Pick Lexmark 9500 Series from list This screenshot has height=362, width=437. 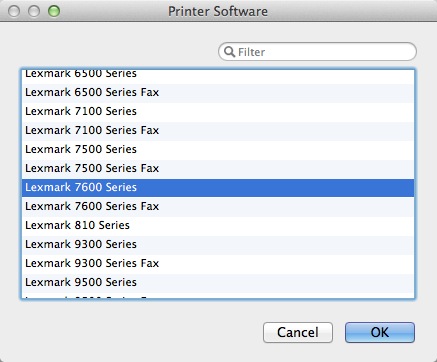coord(218,282)
